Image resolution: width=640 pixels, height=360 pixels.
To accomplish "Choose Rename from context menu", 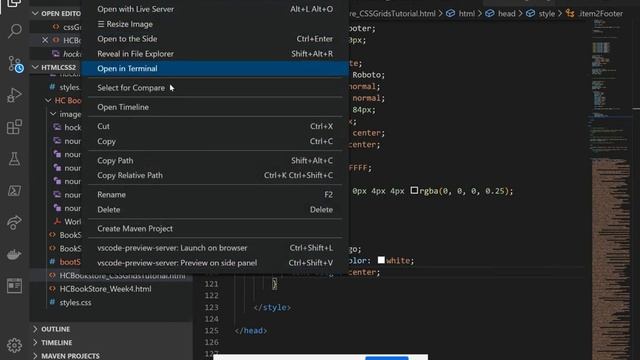I will [x=215, y=195].
